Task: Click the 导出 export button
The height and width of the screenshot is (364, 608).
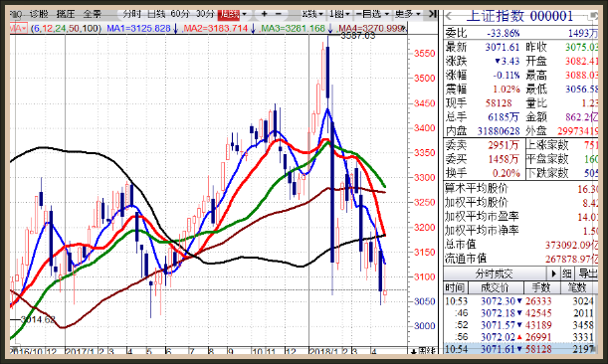Action: (x=587, y=273)
